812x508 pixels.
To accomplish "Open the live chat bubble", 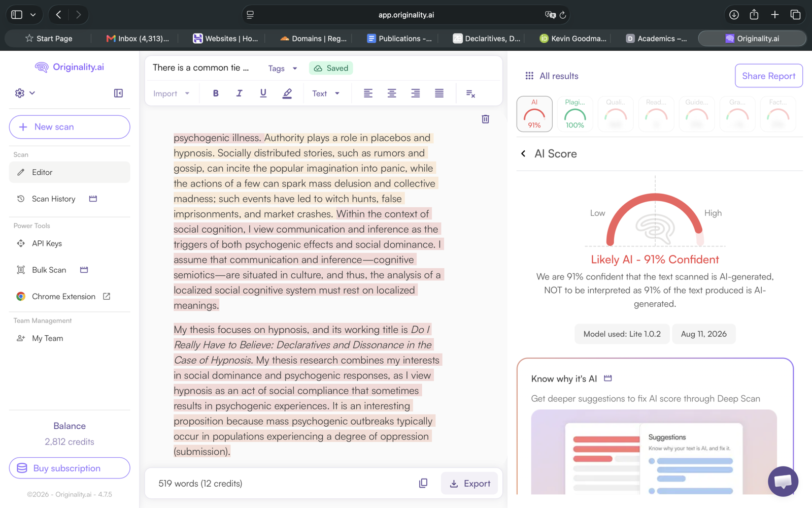I will pyautogui.click(x=783, y=481).
